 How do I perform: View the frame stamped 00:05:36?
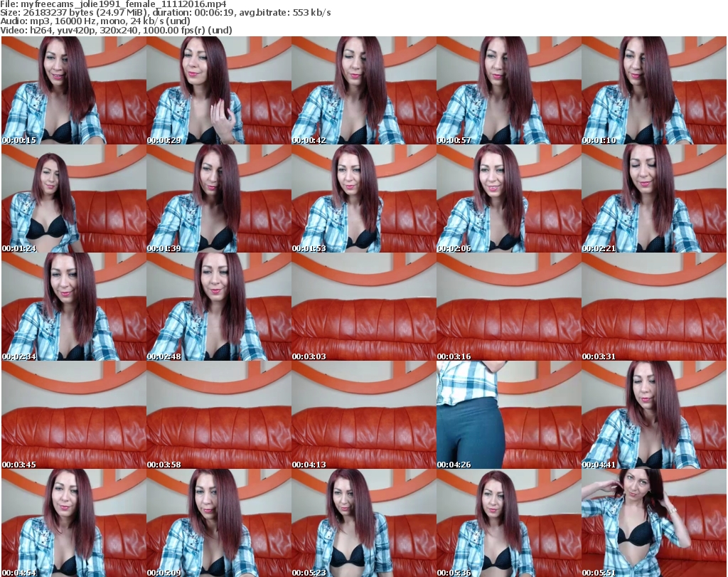[509, 523]
